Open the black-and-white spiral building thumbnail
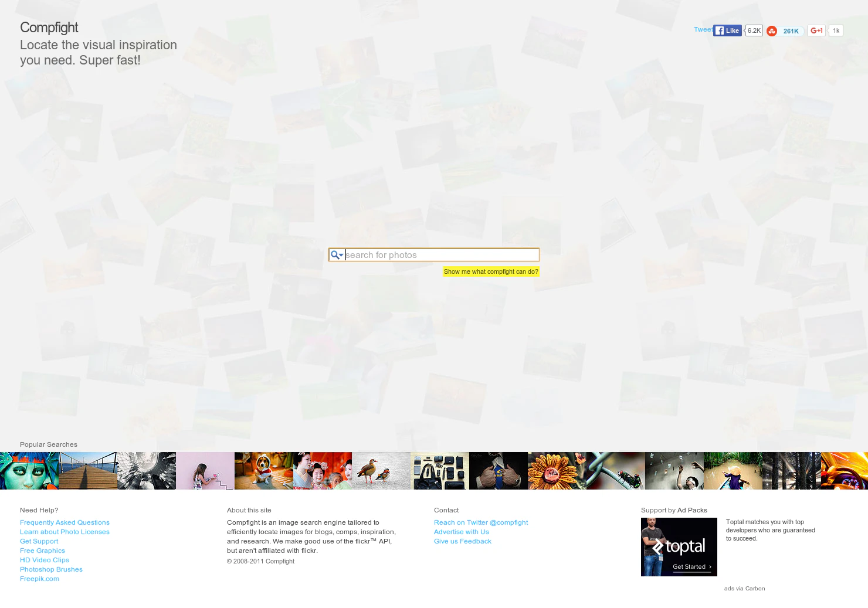Image resolution: width=868 pixels, height=608 pixels. pyautogui.click(x=147, y=471)
